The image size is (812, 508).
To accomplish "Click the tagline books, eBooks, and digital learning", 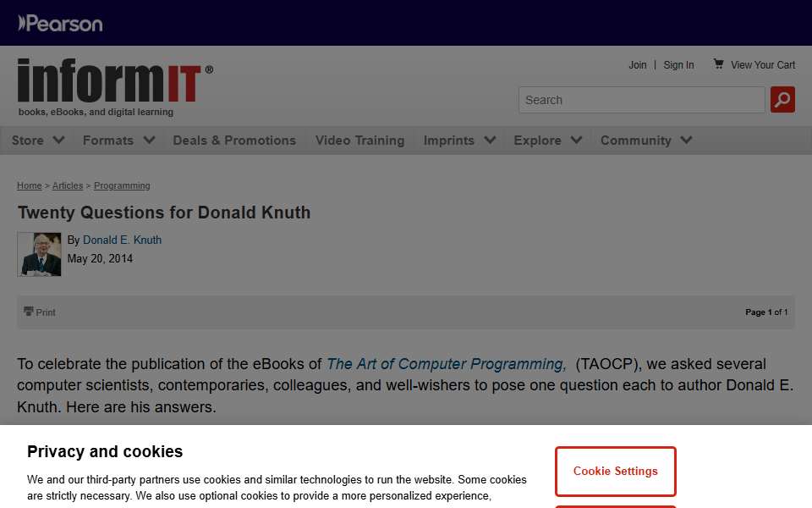I will 96,112.
